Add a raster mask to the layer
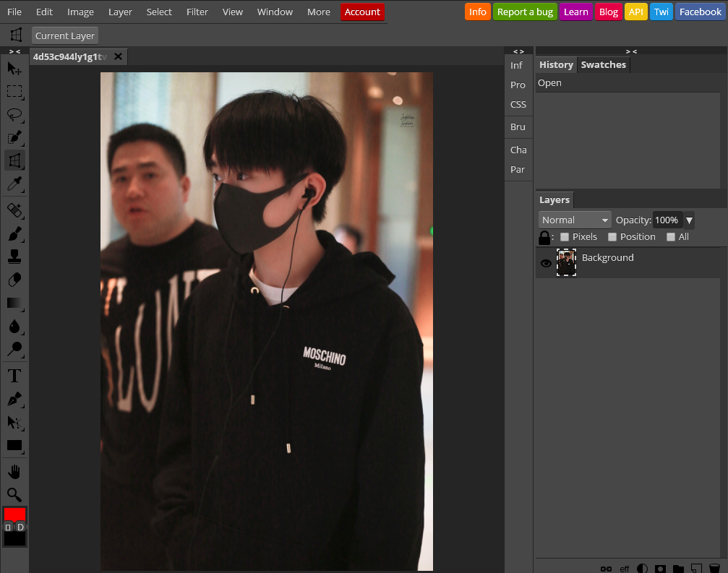728x573 pixels. (x=660, y=569)
